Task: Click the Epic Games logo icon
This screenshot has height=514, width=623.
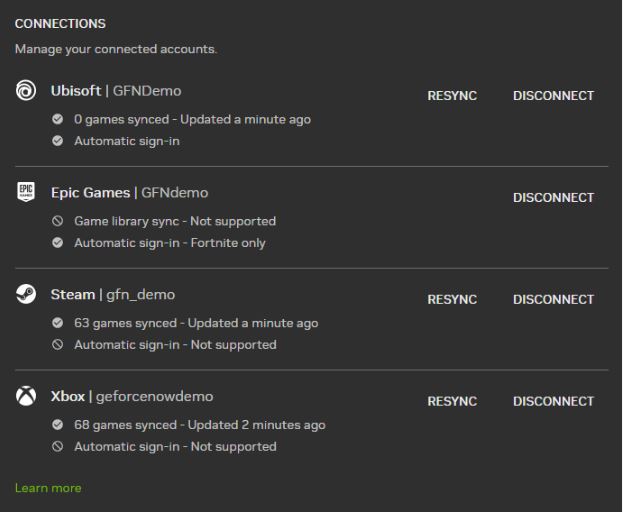Action: click(26, 192)
